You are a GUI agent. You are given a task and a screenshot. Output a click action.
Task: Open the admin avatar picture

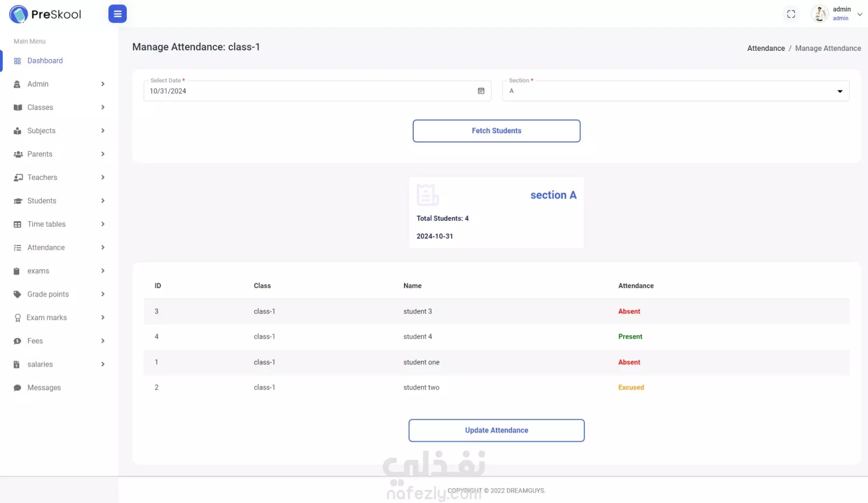click(820, 14)
